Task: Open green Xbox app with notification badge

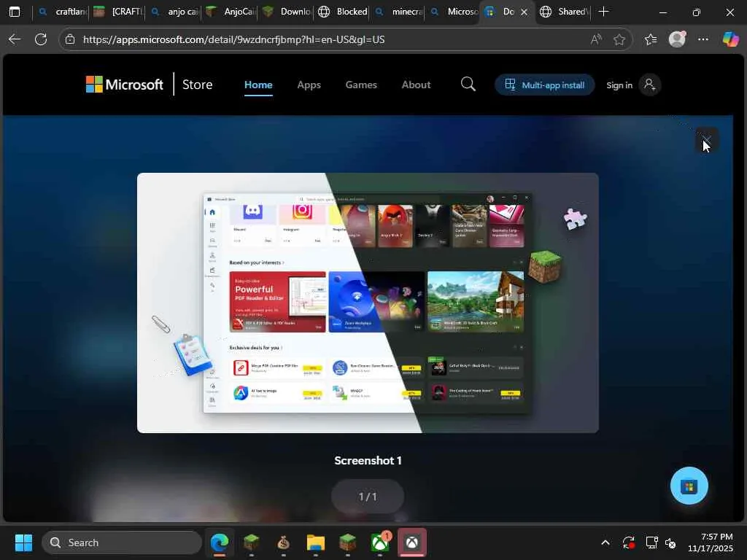Action: click(379, 542)
